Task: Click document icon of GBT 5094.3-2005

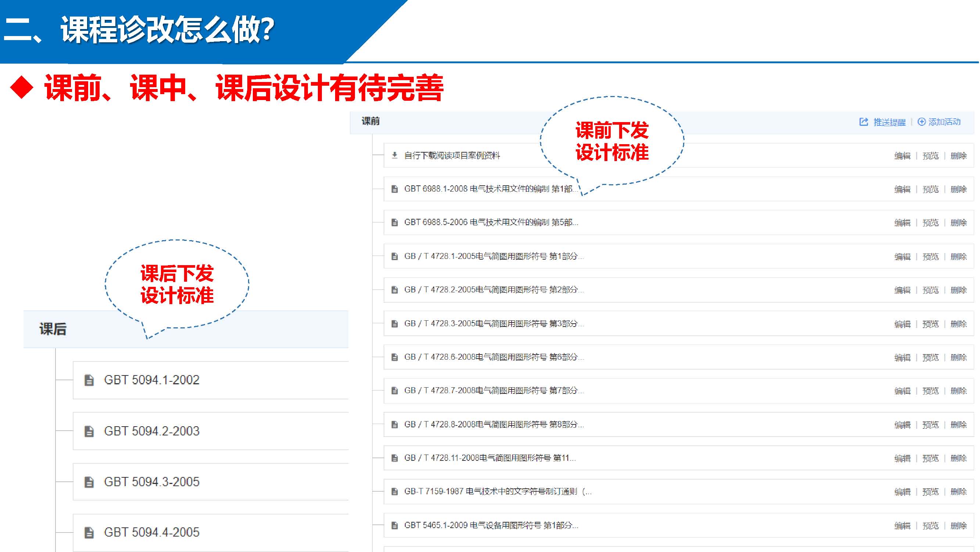Action: pos(89,482)
